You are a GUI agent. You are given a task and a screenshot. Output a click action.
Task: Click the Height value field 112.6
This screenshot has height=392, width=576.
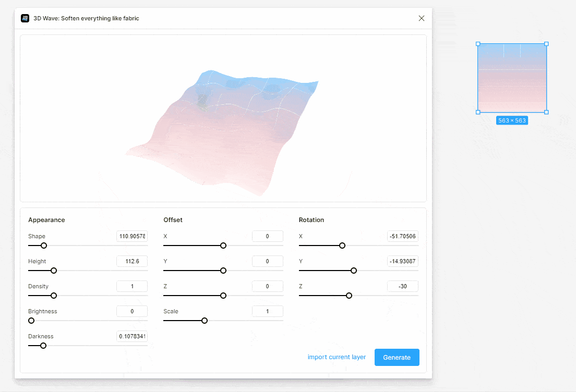pos(132,261)
